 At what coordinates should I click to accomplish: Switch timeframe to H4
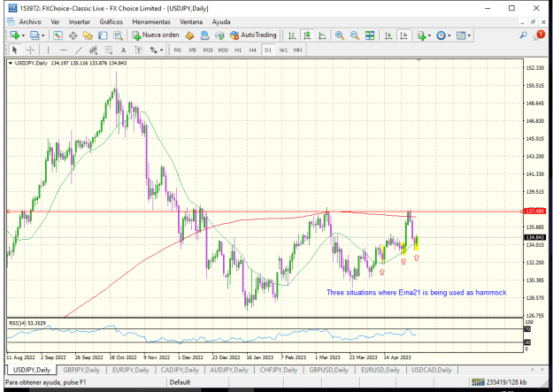coord(252,50)
